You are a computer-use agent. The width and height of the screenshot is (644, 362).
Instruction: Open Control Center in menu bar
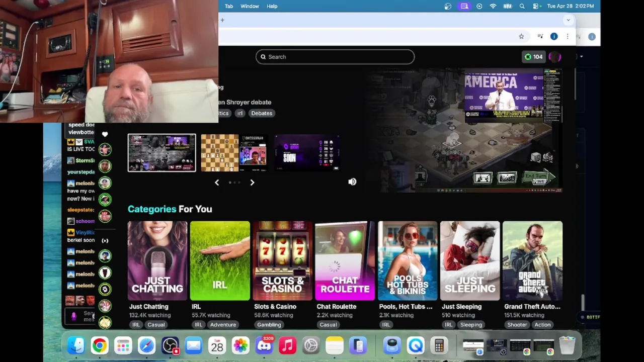tap(535, 6)
